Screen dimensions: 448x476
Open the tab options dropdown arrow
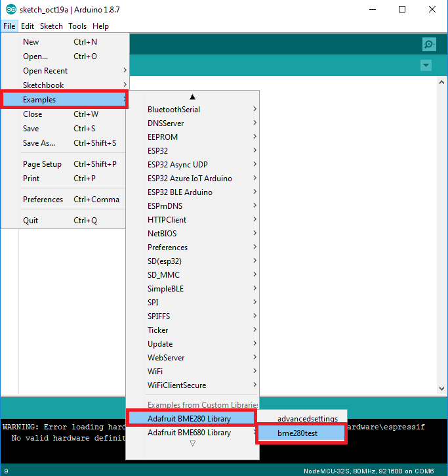coord(426,65)
